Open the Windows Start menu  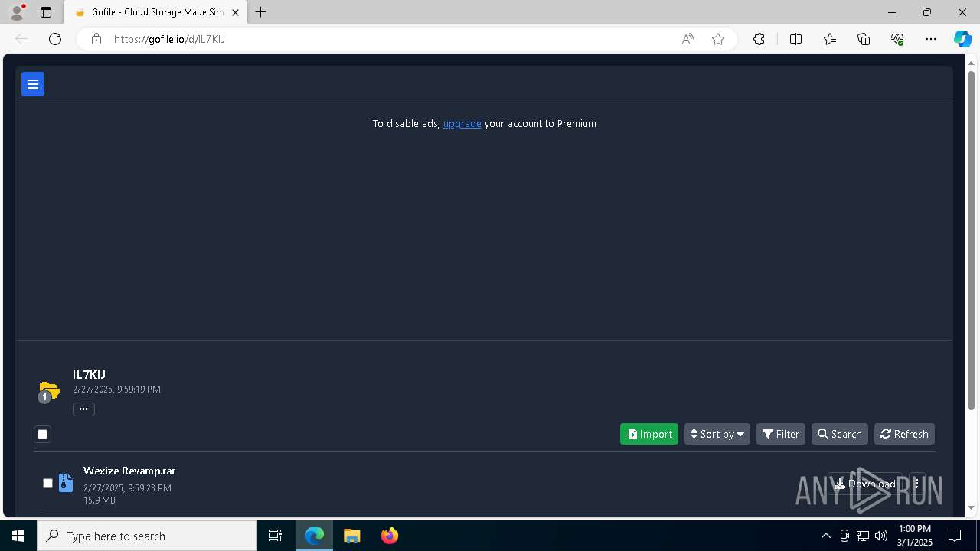[18, 536]
